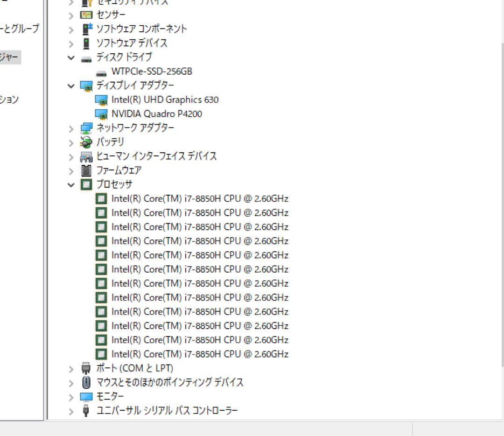Click the モニター display icon

[85, 396]
